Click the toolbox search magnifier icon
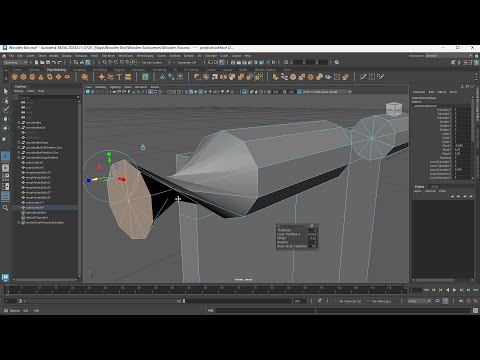 click(x=5, y=208)
